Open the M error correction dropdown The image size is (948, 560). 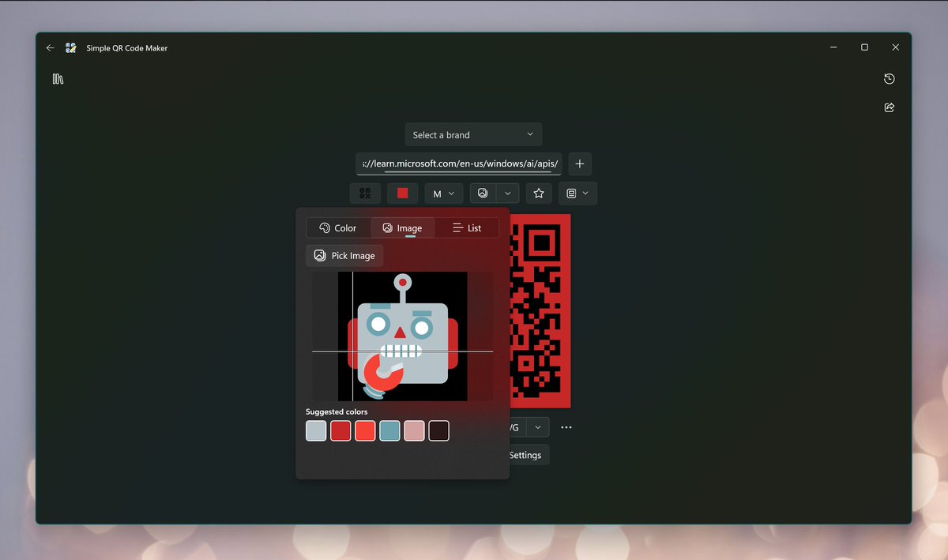point(444,194)
